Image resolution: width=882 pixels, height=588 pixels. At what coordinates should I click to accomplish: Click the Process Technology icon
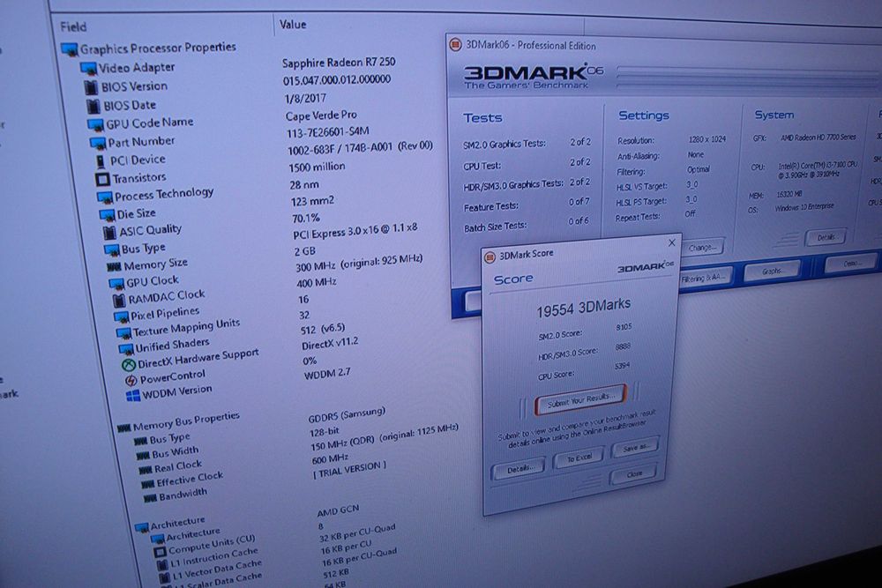(x=105, y=197)
